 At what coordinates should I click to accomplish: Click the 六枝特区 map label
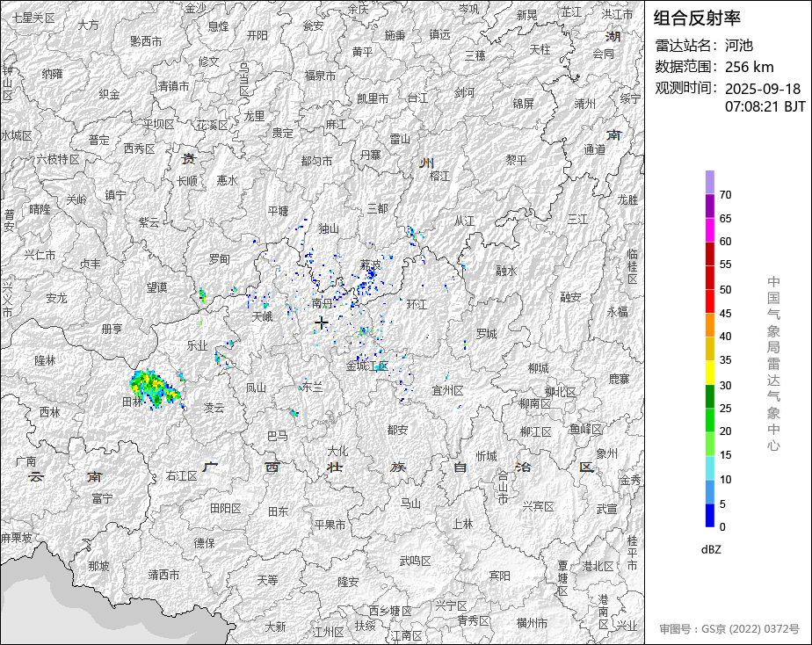click(57, 159)
